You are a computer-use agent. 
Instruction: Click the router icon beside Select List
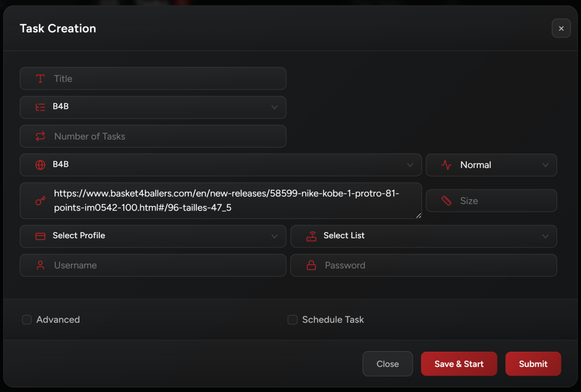tap(311, 236)
